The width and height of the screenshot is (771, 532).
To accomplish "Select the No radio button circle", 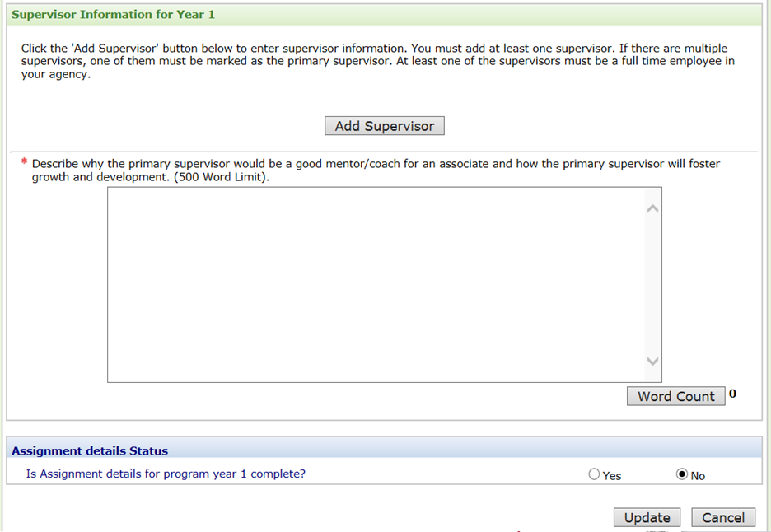I will (681, 474).
